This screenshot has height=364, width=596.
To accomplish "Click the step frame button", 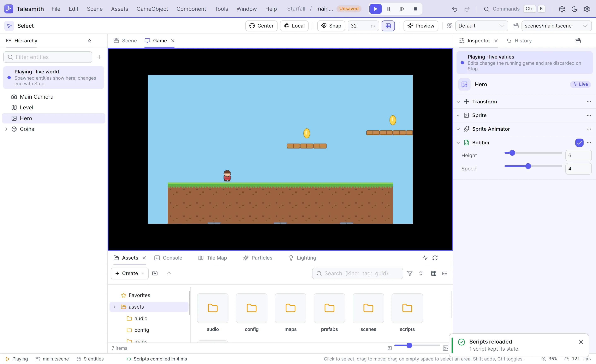I will click(x=402, y=9).
